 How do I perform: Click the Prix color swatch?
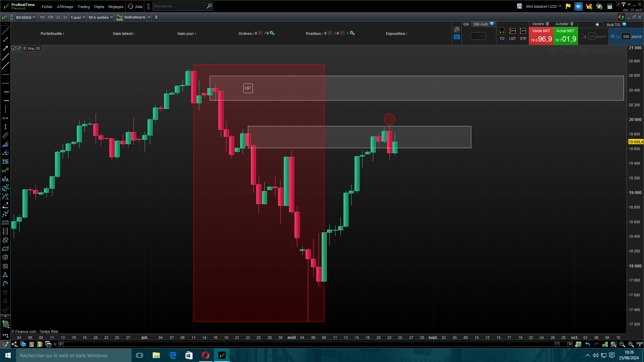pyautogui.click(x=25, y=49)
